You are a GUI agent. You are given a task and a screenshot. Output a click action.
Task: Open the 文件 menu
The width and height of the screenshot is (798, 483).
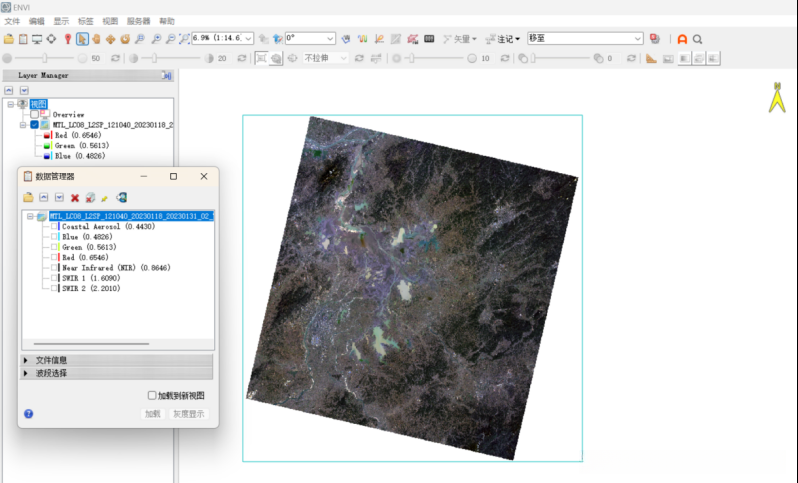(x=12, y=21)
